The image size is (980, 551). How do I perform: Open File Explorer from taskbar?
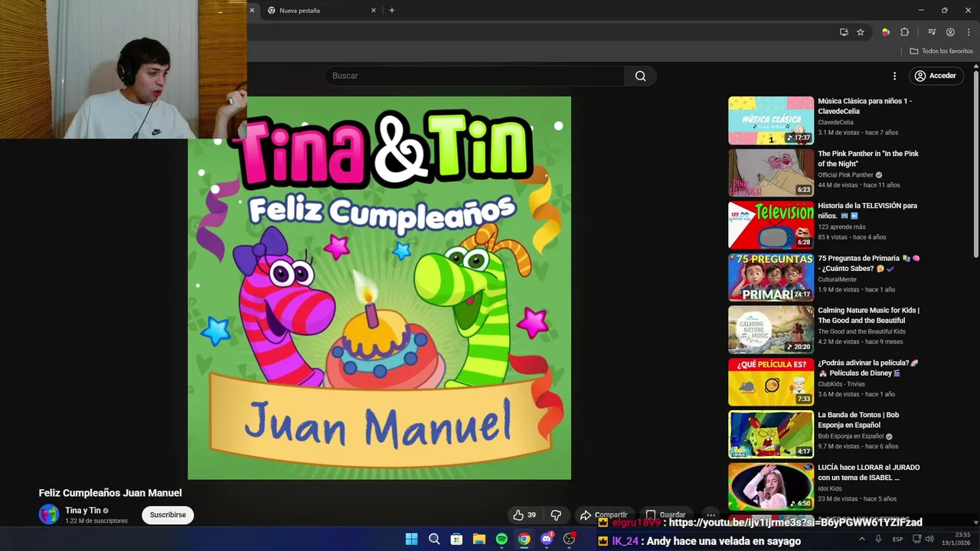479,540
